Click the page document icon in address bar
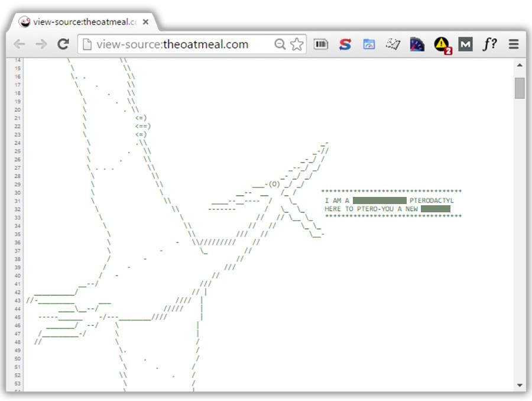 coord(87,44)
